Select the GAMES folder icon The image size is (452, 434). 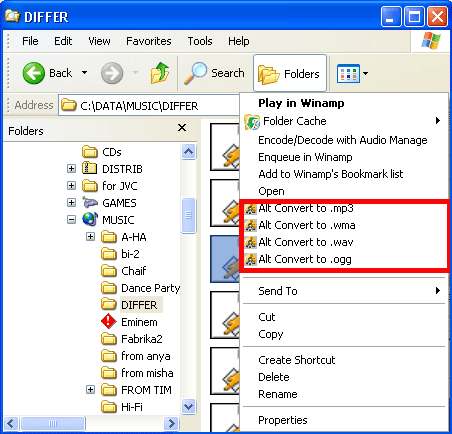pos(90,202)
